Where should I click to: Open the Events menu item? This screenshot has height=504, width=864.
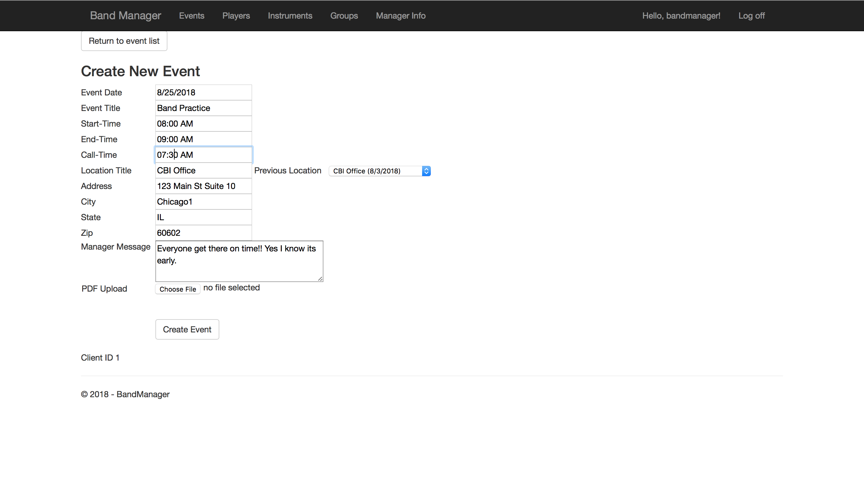(x=191, y=16)
